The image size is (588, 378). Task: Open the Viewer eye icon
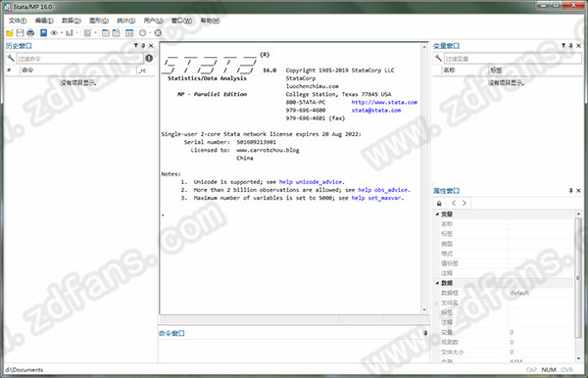54,33
